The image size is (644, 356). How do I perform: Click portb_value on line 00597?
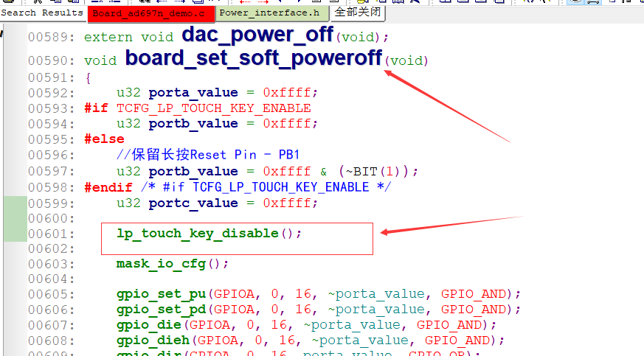point(193,172)
